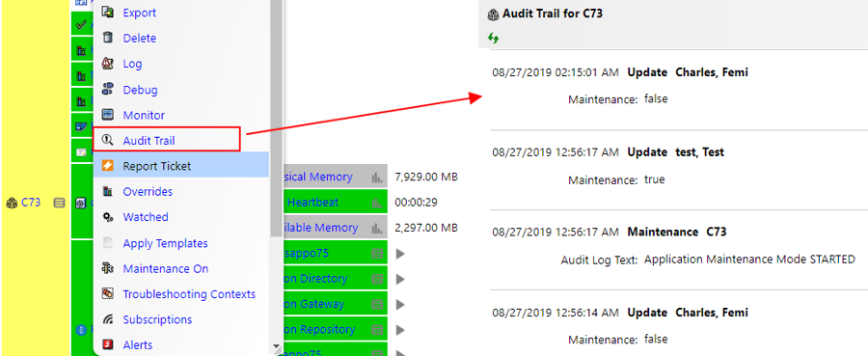Click the 08/27/2019 02:15:01 AM timestamp
Viewport: 868px width, 356px height.
(556, 73)
